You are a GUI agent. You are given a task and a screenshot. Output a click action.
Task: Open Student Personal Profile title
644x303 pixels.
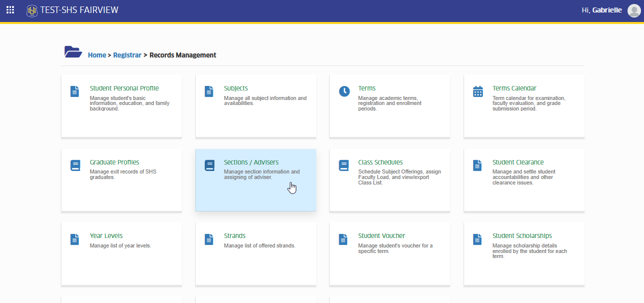124,88
